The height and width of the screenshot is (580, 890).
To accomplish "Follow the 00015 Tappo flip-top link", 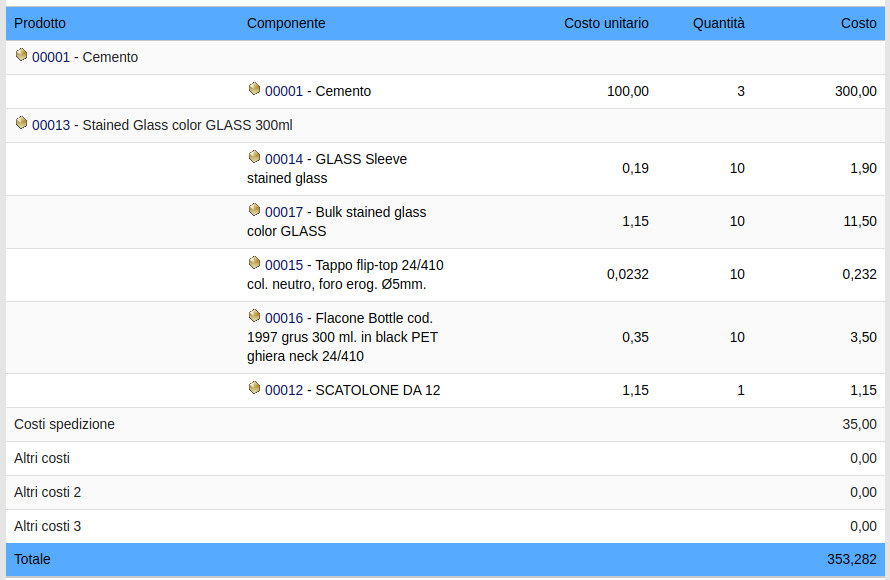I will [x=283, y=265].
